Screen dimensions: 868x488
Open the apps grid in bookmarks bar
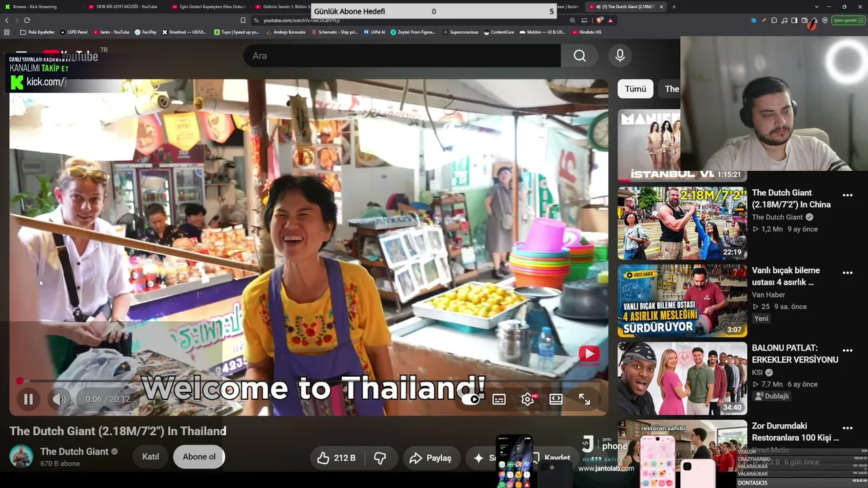[7, 32]
